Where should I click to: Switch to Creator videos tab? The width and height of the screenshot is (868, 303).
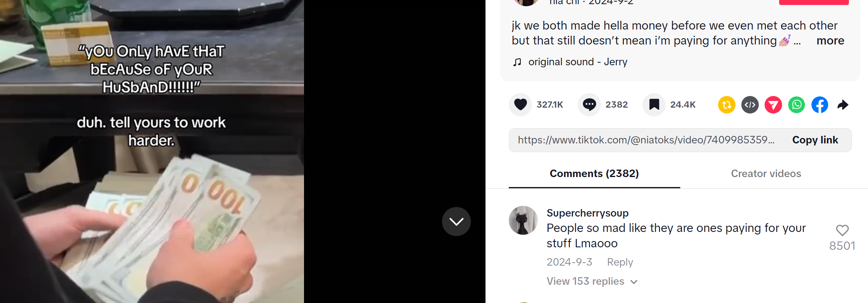pyautogui.click(x=766, y=174)
